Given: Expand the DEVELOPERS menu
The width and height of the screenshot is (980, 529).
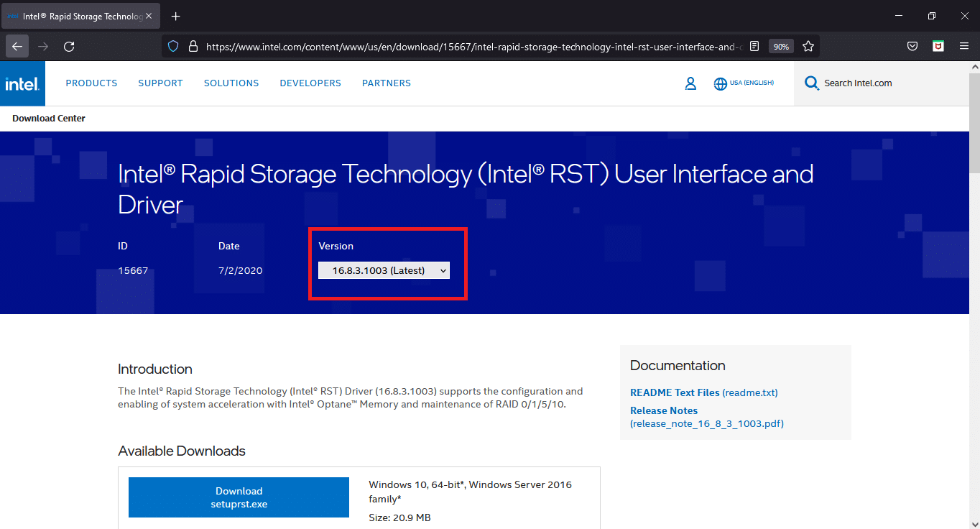Looking at the screenshot, I should (x=310, y=83).
